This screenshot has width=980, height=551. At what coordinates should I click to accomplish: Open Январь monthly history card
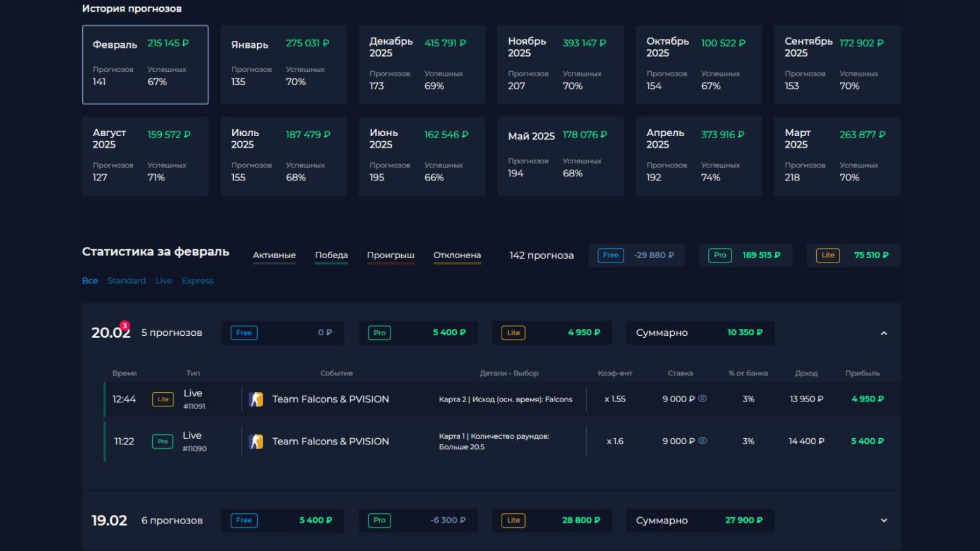pos(283,65)
